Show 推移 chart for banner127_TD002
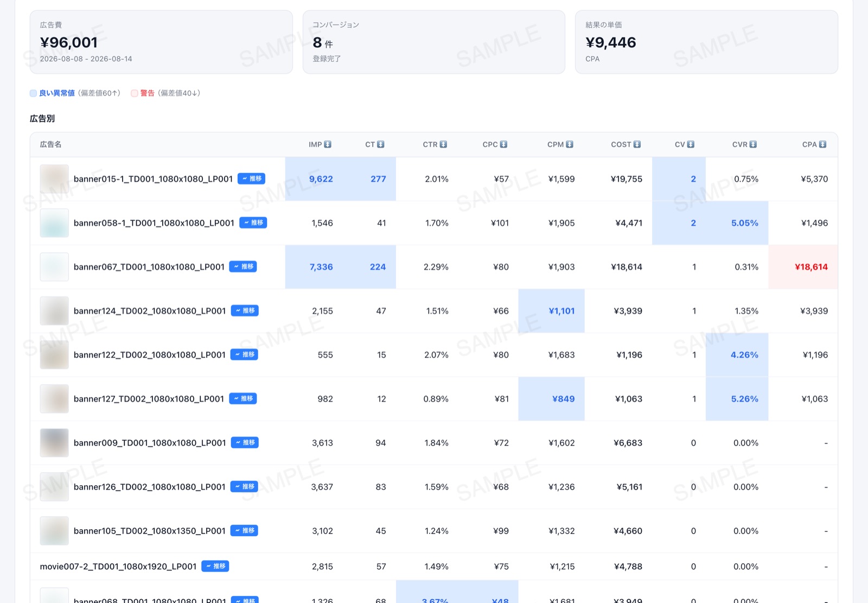This screenshot has height=603, width=868. pos(243,398)
